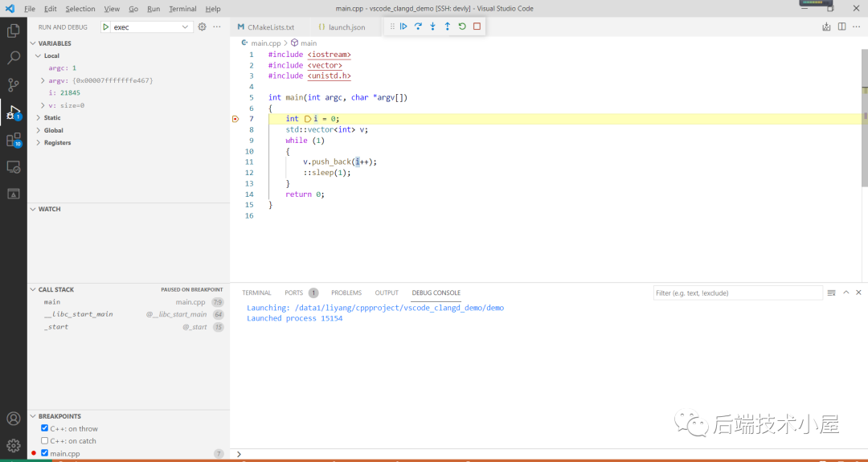Open the Accounts menu
This screenshot has height=462, width=868.
14,419
